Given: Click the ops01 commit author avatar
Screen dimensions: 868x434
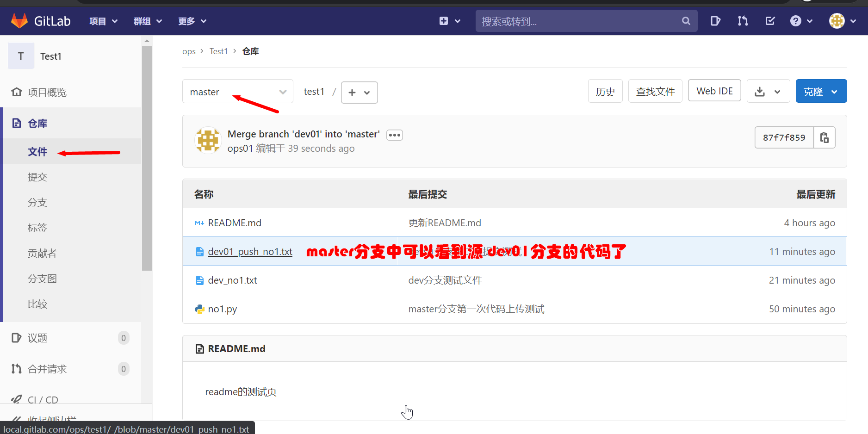Looking at the screenshot, I should 208,140.
